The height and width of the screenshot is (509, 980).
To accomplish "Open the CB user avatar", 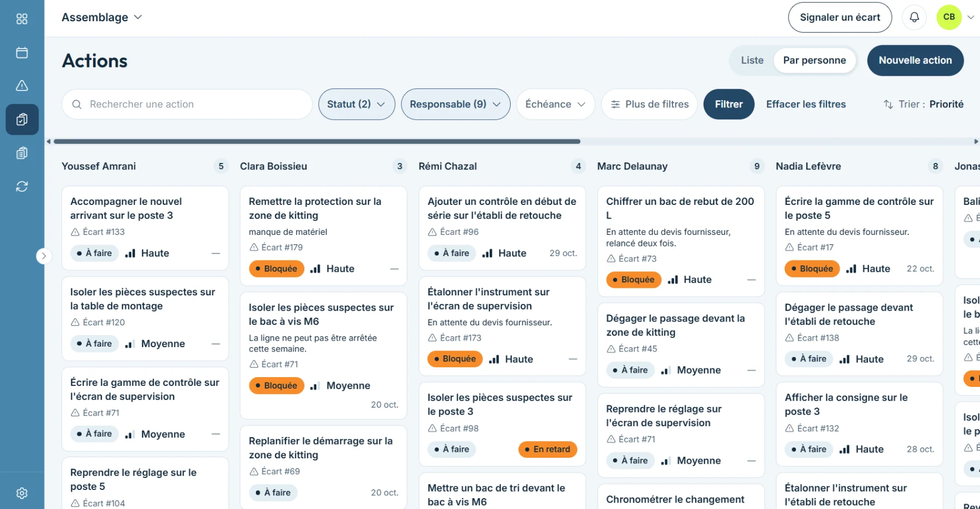I will coord(949,17).
